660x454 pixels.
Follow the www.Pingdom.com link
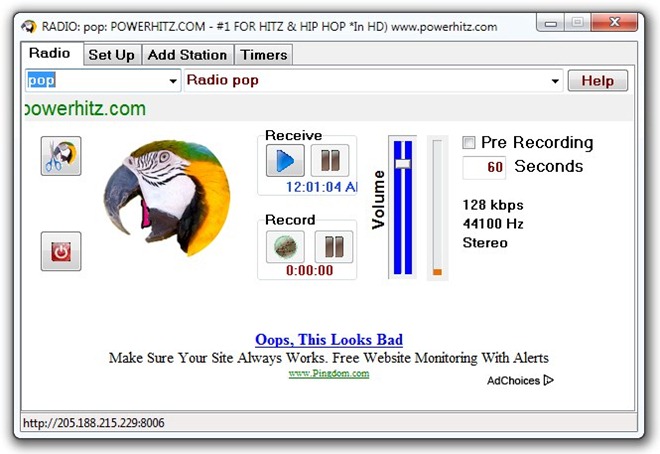point(329,374)
